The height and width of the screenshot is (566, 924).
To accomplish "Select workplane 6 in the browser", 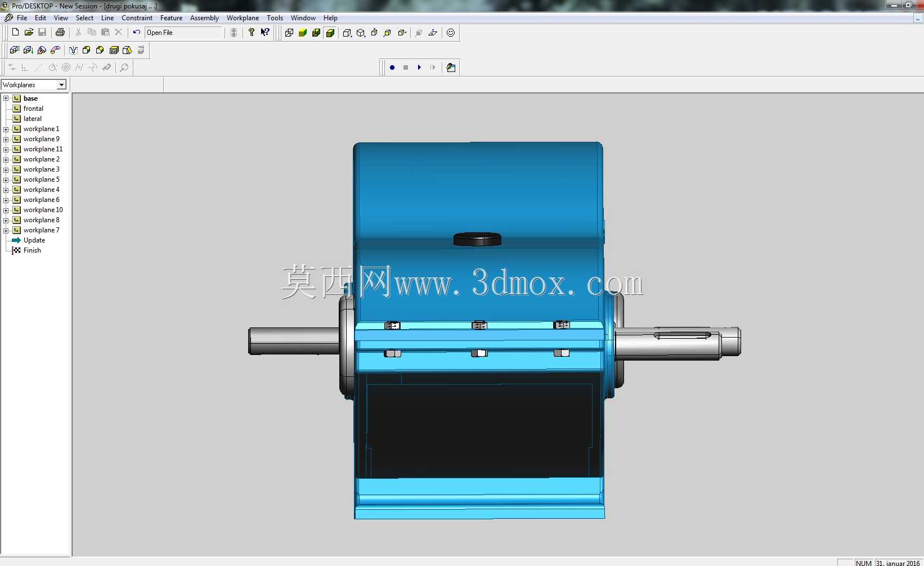I will (41, 200).
